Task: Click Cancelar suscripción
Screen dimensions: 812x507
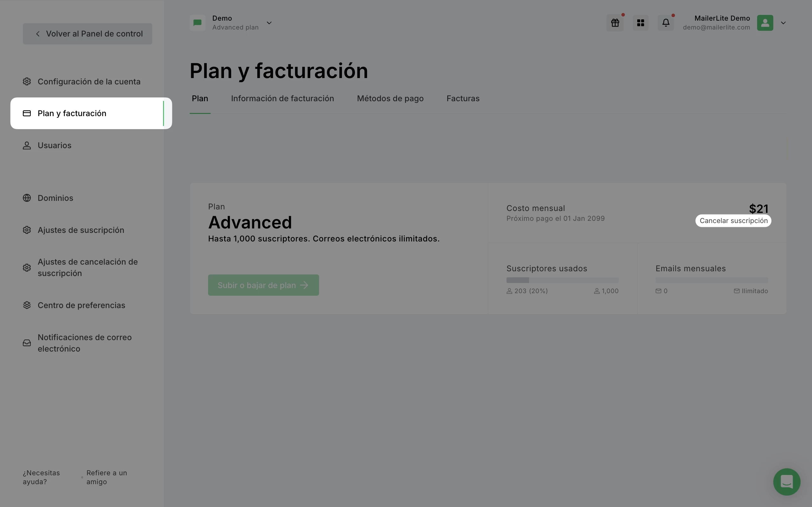Action: click(x=733, y=221)
